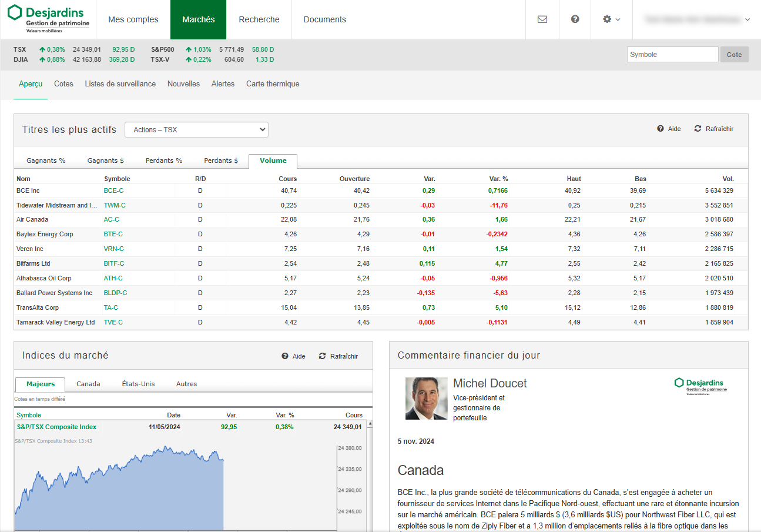Open the Alertes tab
This screenshot has width=761, height=532.
[223, 84]
